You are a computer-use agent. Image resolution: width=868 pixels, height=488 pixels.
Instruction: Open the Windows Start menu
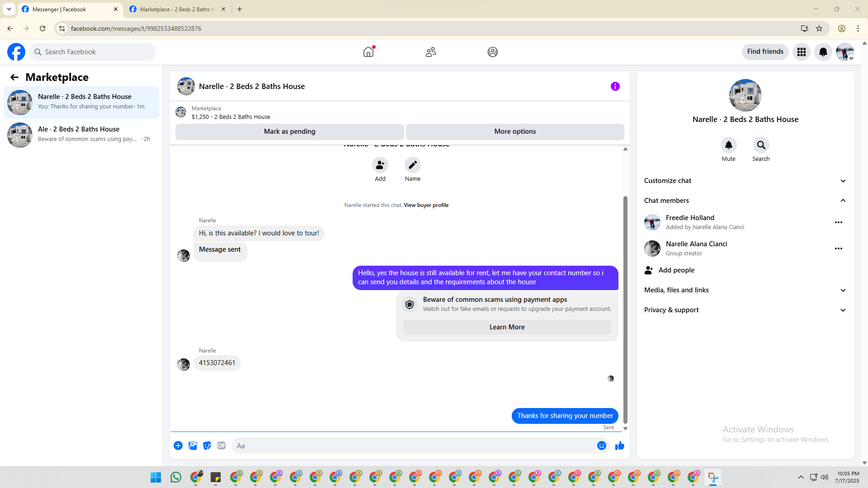(156, 477)
